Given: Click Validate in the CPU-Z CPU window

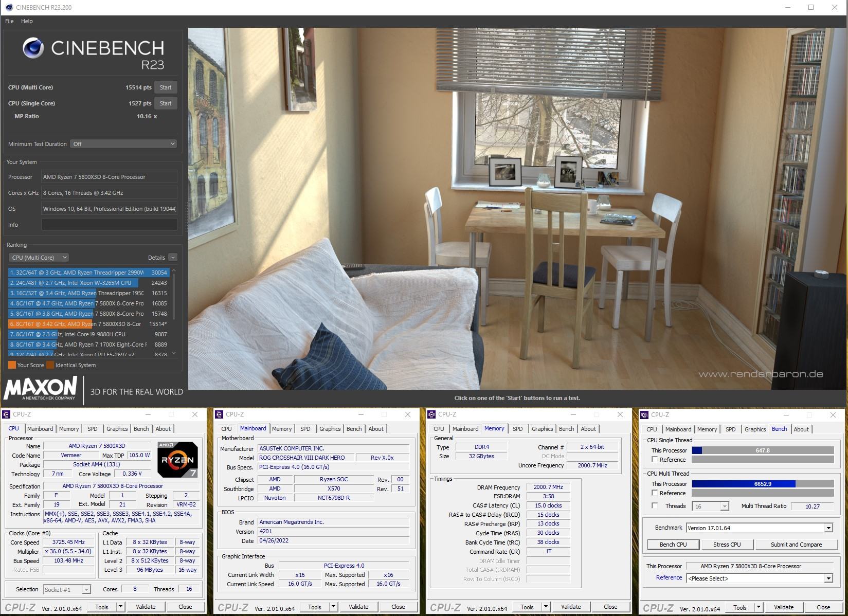Looking at the screenshot, I should [146, 607].
